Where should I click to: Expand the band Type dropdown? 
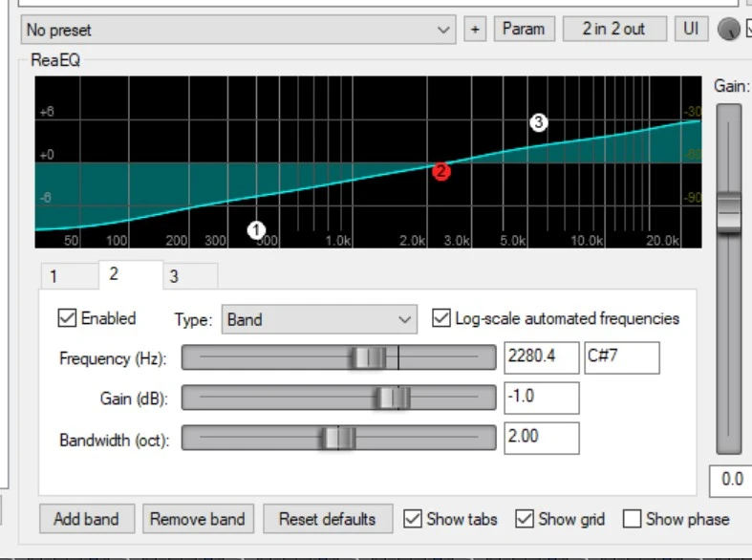[x=319, y=319]
